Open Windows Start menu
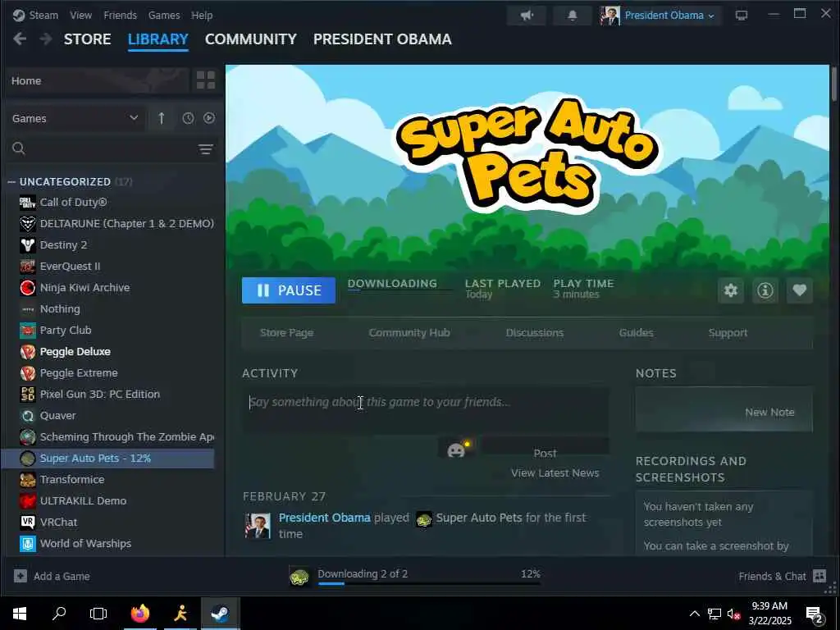This screenshot has width=840, height=630. click(20, 613)
